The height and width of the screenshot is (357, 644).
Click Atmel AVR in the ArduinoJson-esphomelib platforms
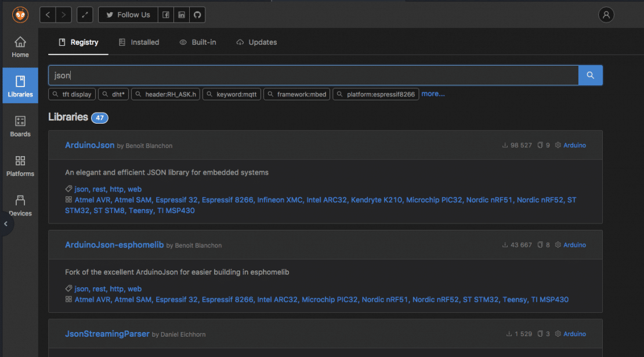(x=92, y=300)
